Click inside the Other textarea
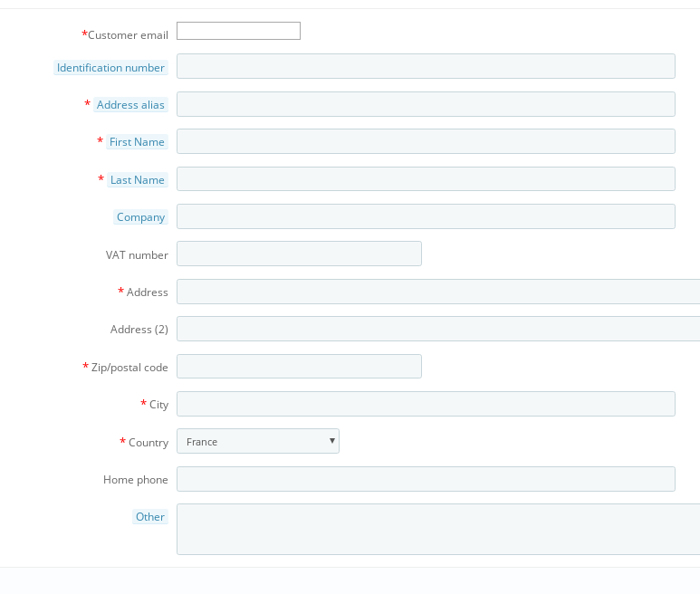 (438, 530)
